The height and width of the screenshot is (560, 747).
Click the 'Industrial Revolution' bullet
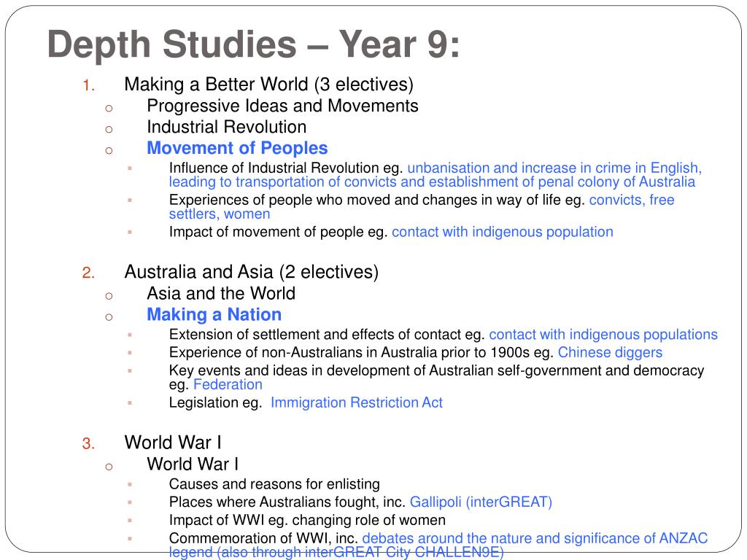point(226,127)
